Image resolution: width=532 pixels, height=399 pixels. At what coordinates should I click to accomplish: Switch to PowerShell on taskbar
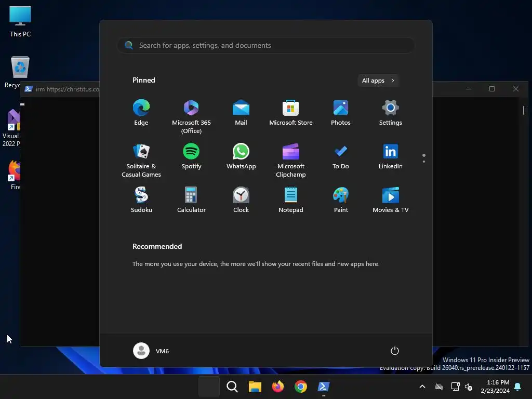[x=323, y=387]
